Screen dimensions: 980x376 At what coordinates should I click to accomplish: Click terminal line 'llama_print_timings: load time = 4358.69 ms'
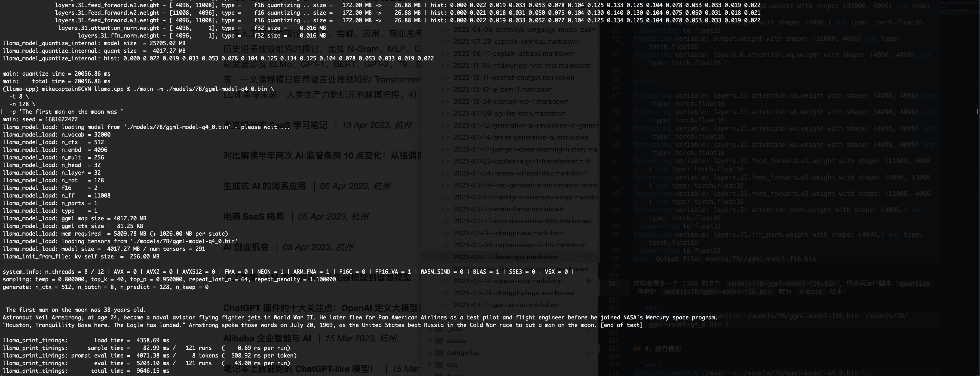[85, 340]
